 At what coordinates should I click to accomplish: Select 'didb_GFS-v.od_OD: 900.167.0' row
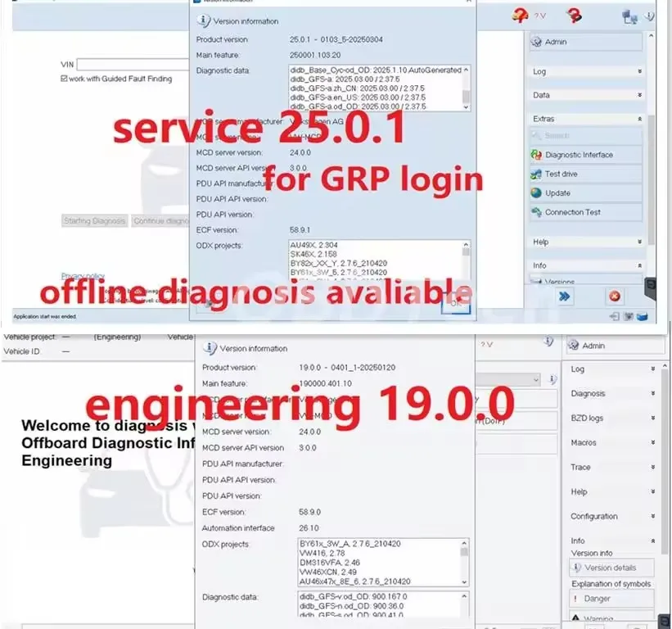[354, 596]
